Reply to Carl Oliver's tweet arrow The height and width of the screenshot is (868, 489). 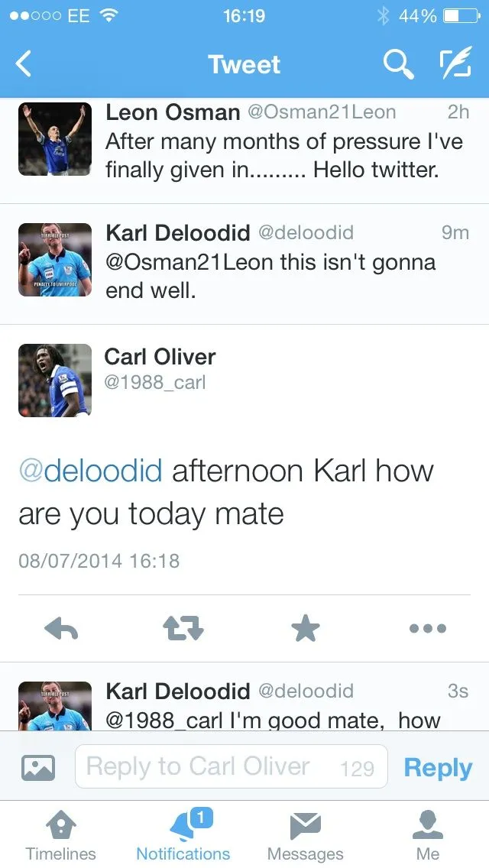pos(61,629)
